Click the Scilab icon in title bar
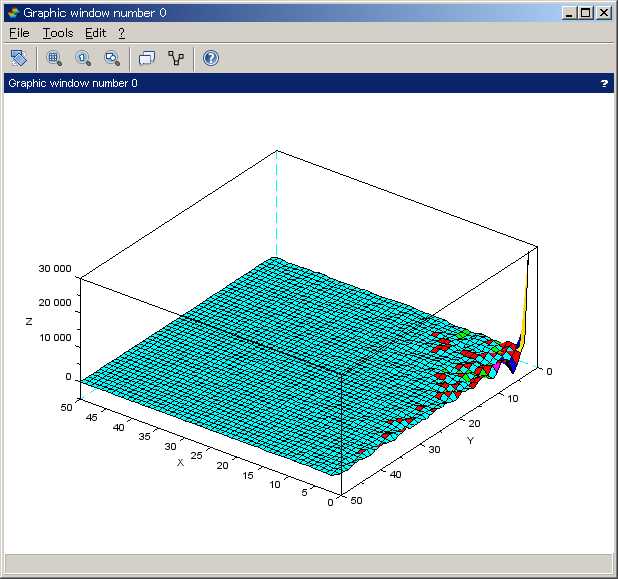Viewport: 618px width, 579px height. [x=13, y=13]
